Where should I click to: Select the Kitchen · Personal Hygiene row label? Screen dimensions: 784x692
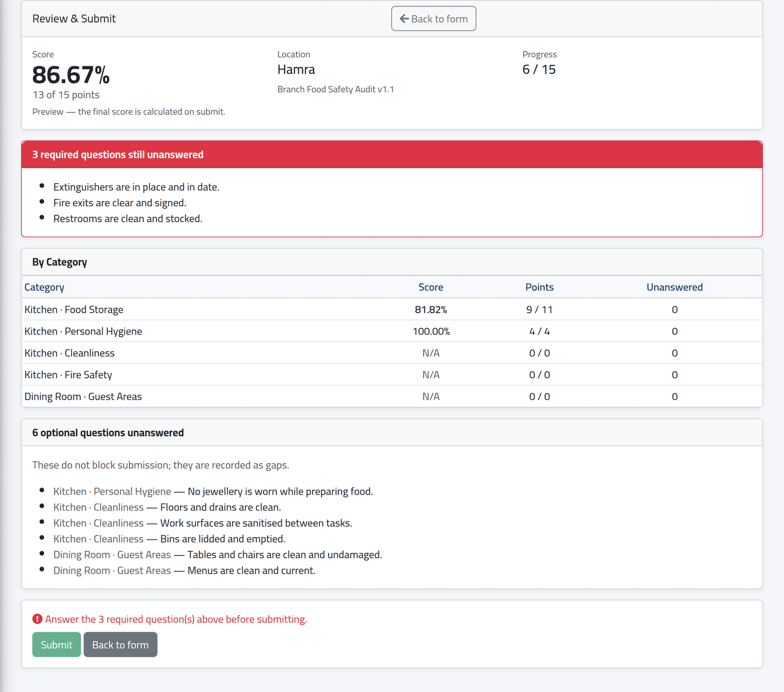point(83,331)
